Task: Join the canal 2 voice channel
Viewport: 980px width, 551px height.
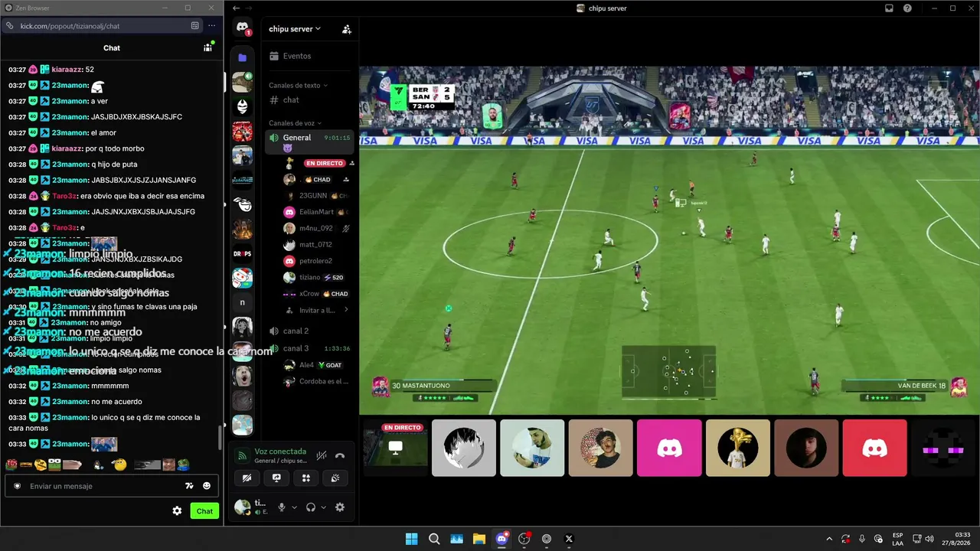Action: [309, 331]
